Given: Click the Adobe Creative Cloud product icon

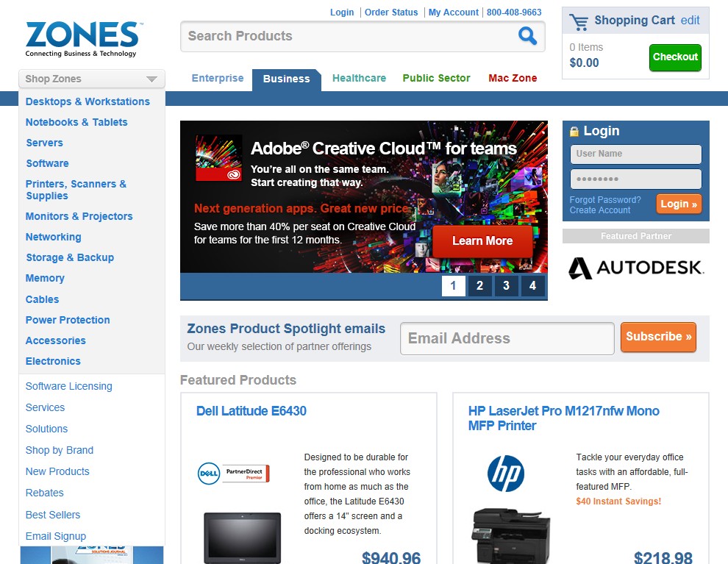Looking at the screenshot, I should click(218, 158).
